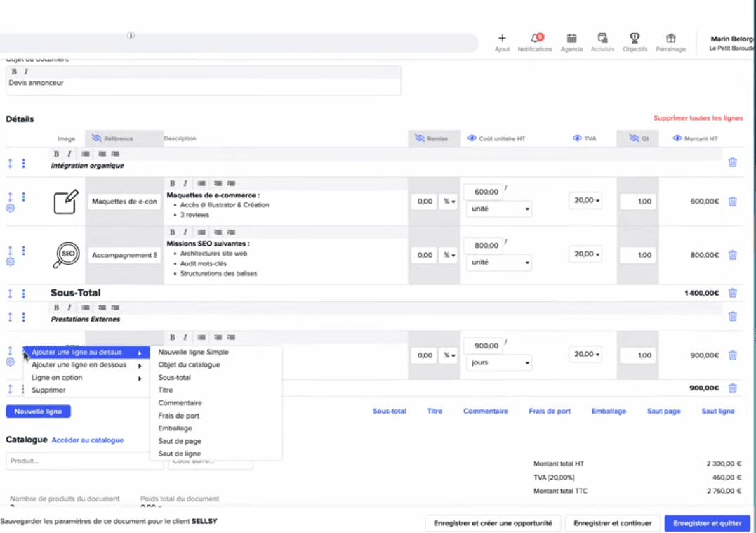Click move handle of Sous-Total row
The image size is (756, 533).
(x=10, y=294)
